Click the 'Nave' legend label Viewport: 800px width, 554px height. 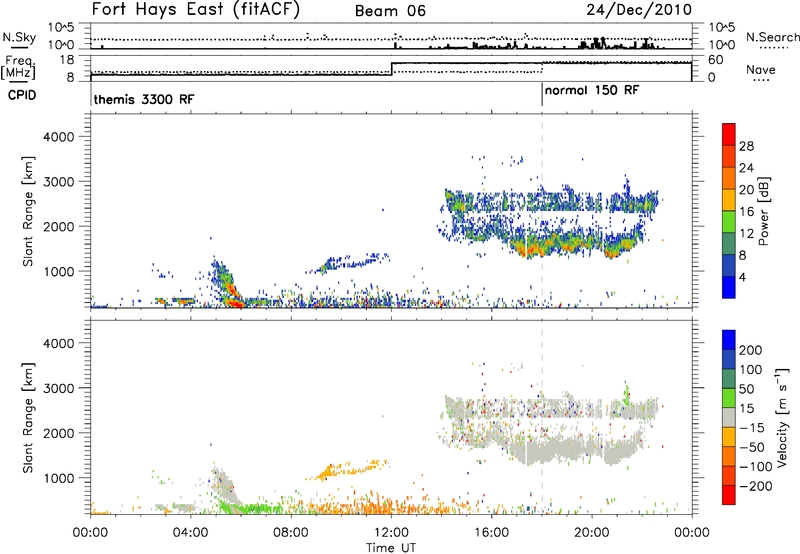pyautogui.click(x=760, y=70)
